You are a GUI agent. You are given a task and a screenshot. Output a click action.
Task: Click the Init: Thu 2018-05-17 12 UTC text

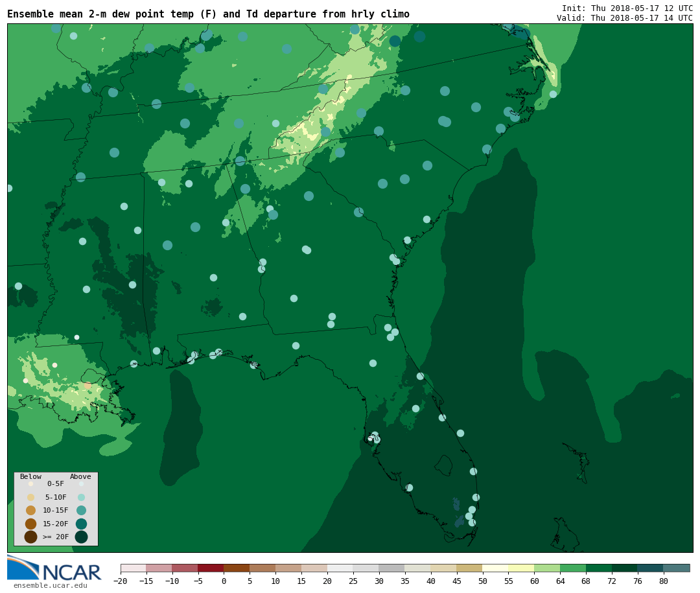coord(627,8)
